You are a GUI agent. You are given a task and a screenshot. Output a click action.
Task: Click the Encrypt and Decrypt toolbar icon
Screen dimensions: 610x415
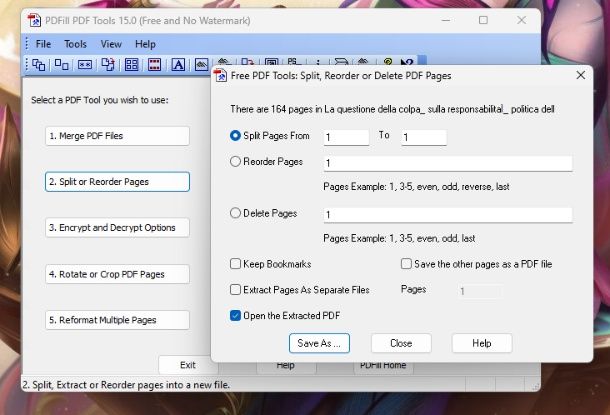(x=85, y=64)
